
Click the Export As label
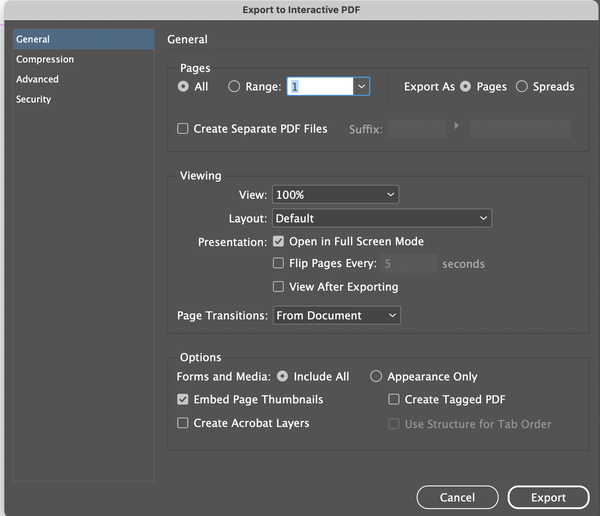429,87
